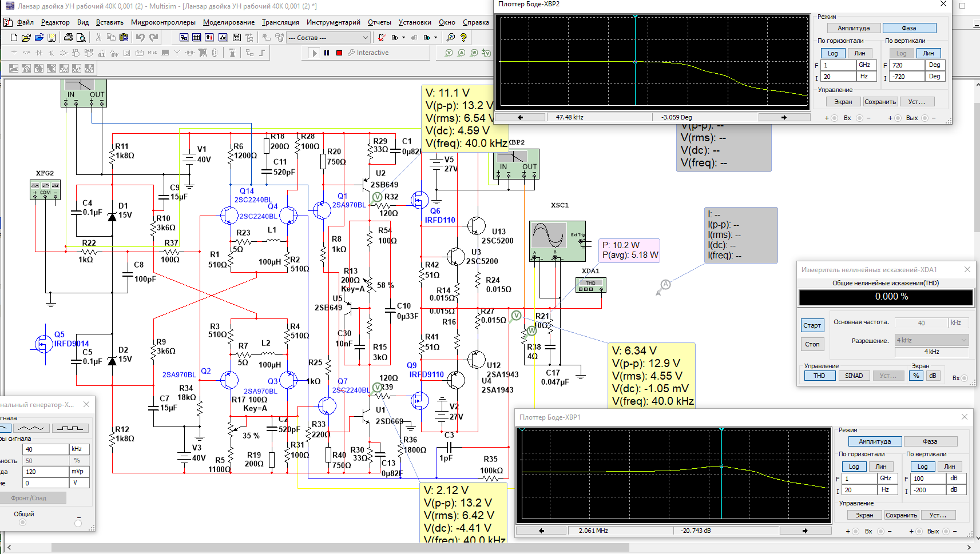This screenshot has width=980, height=554.
Task: Toggle Вых minus terminal on XBP1 plotter
Action: [946, 531]
